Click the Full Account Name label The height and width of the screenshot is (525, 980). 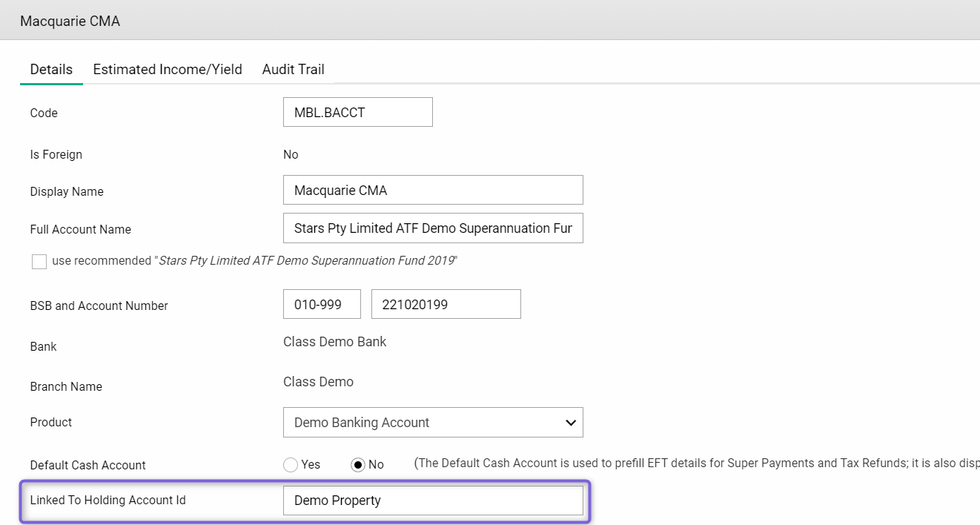pyautogui.click(x=80, y=229)
